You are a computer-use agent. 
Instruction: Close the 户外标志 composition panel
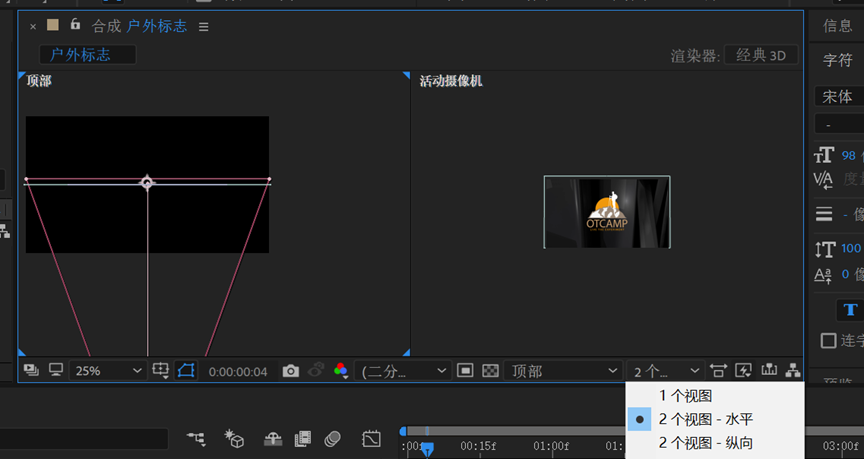click(33, 26)
